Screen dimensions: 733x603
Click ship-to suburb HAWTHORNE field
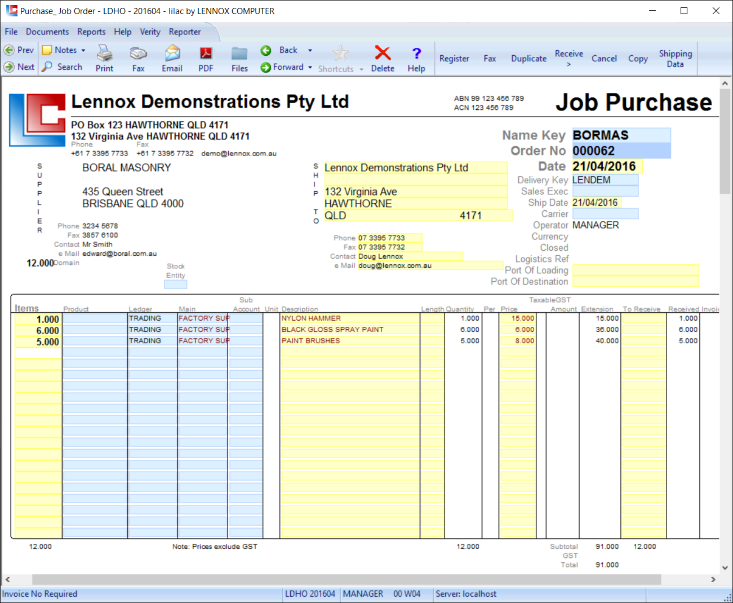point(416,203)
